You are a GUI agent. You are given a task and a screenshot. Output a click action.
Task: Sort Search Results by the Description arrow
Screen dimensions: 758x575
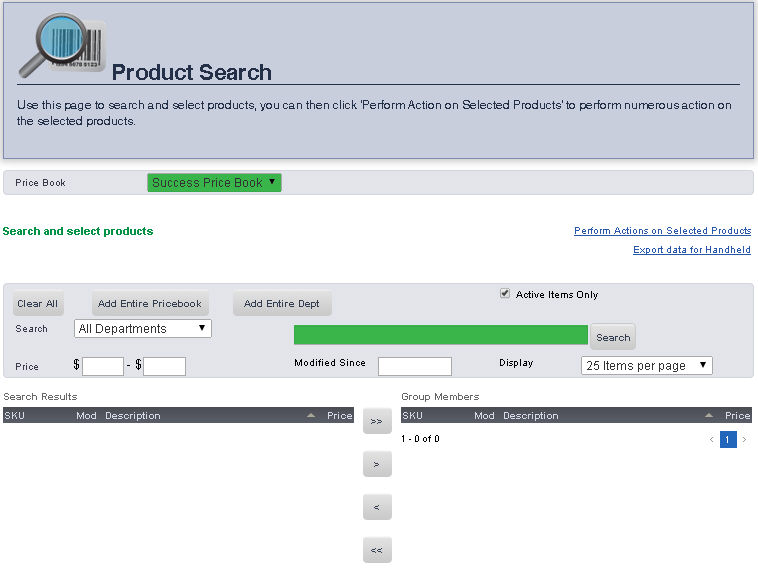coord(311,415)
